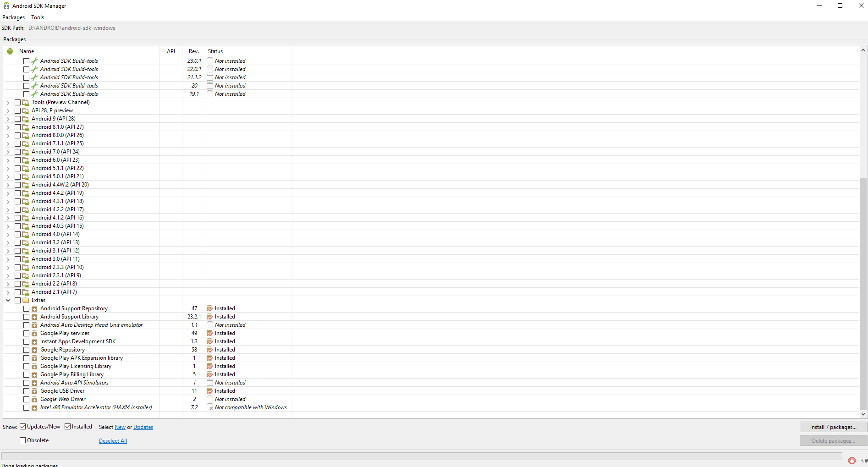Tick the Google Web Driver checkbox

tap(26, 399)
